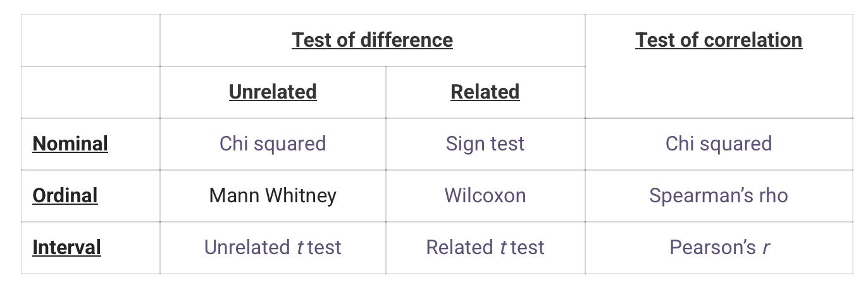Open the Unrelated t test link
Image resolution: width=868 pixels, height=299 pixels.
(273, 247)
